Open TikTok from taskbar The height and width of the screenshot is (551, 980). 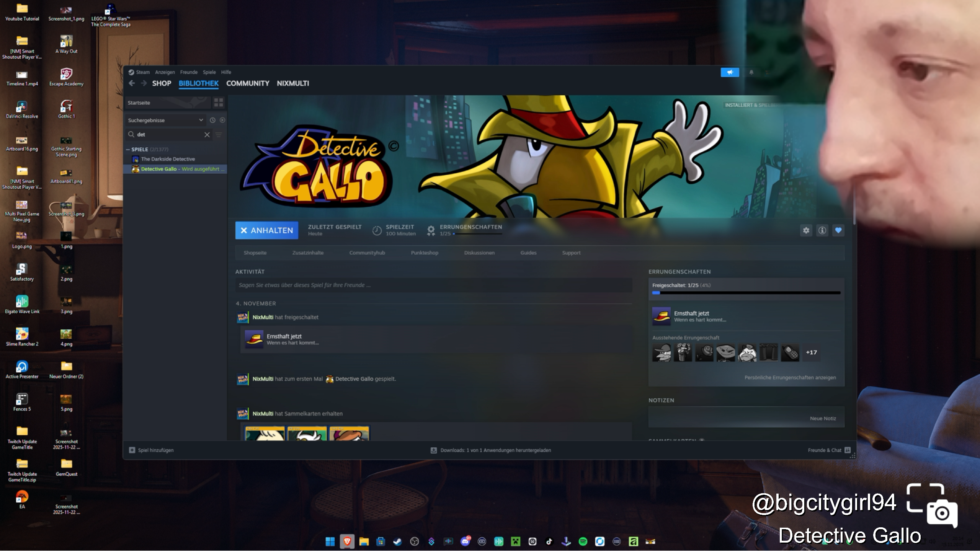549,541
